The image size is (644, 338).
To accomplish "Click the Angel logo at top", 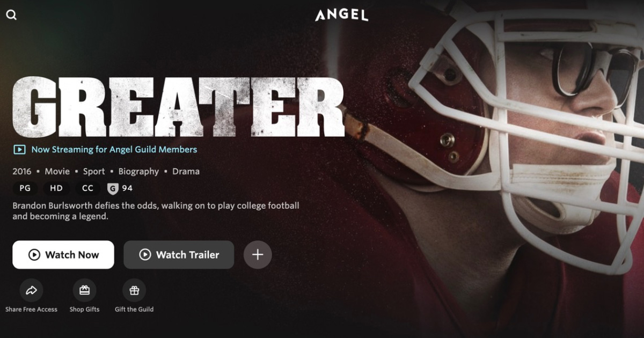I will tap(341, 14).
